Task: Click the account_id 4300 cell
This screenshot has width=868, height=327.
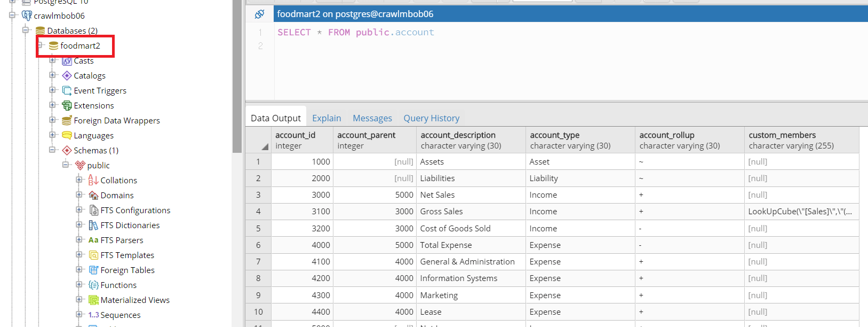Action: point(302,295)
